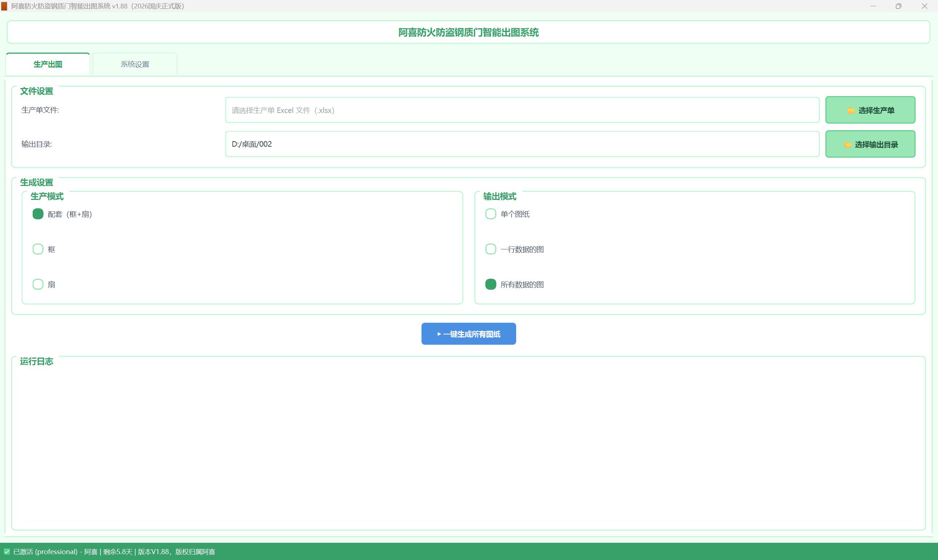Close the application window
The height and width of the screenshot is (560, 938).
pyautogui.click(x=924, y=6)
